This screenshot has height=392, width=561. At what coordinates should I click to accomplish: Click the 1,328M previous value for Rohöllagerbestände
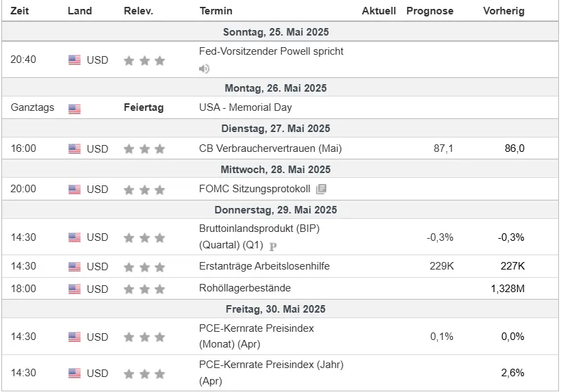tap(508, 289)
